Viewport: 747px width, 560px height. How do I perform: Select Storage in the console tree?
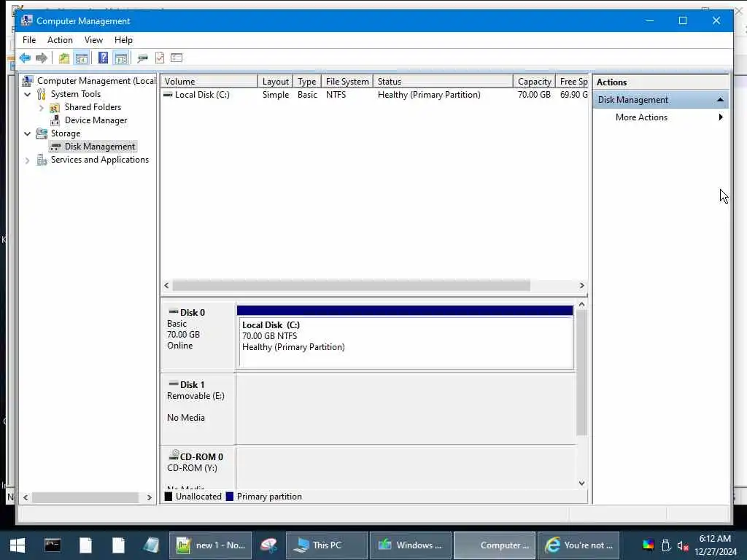(66, 134)
